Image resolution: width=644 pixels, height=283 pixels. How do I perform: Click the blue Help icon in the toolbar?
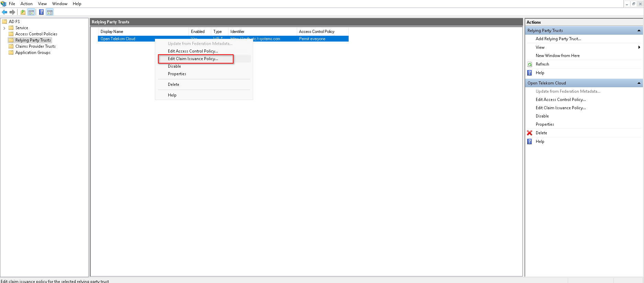pyautogui.click(x=41, y=12)
